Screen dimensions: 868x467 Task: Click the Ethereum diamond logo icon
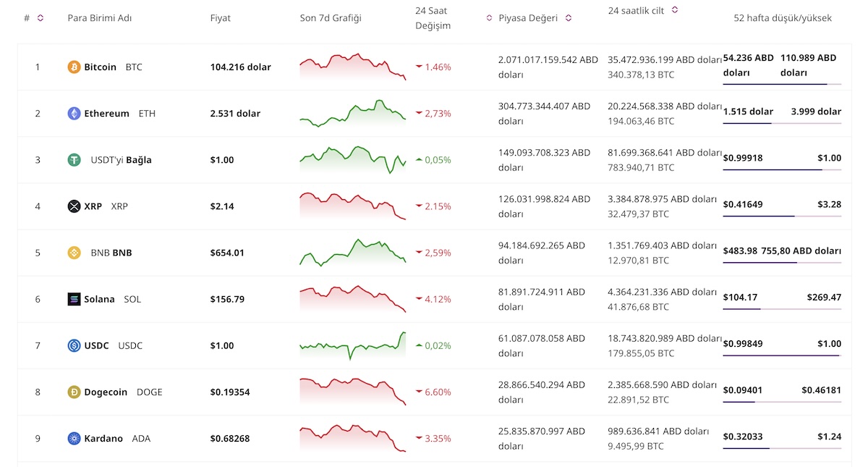point(74,113)
